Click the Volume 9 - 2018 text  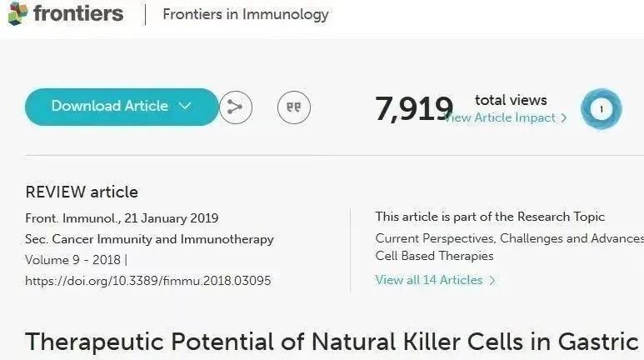click(x=72, y=260)
